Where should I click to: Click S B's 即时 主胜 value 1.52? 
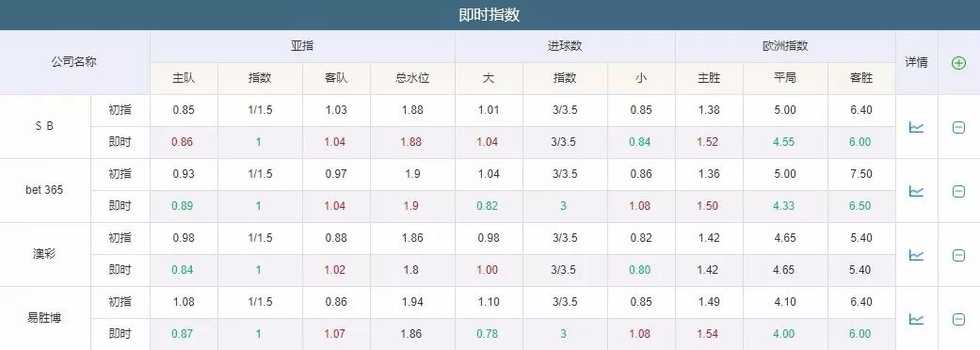(708, 142)
